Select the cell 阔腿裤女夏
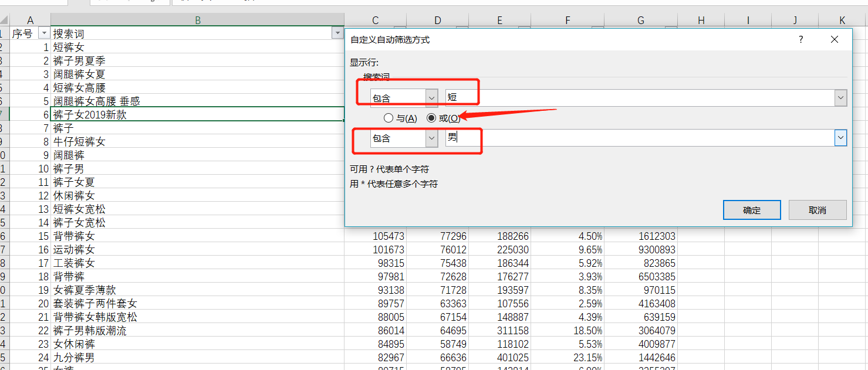This screenshot has height=370, width=868. [x=198, y=74]
